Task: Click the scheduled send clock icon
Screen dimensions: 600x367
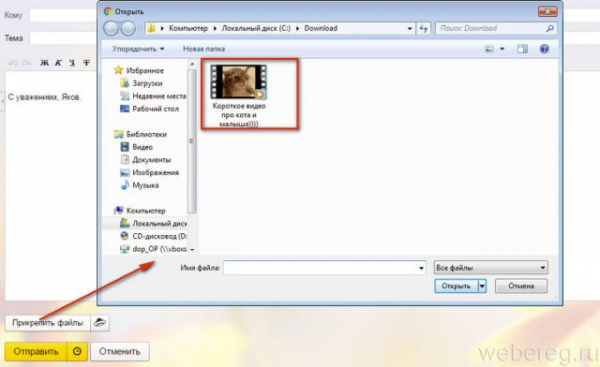Action: point(77,351)
